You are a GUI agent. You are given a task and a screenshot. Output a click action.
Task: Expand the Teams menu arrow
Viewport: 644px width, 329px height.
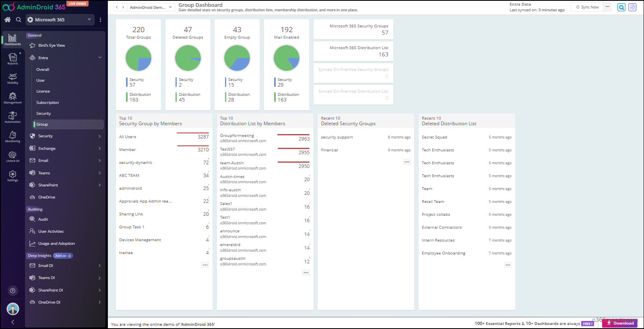click(x=100, y=173)
